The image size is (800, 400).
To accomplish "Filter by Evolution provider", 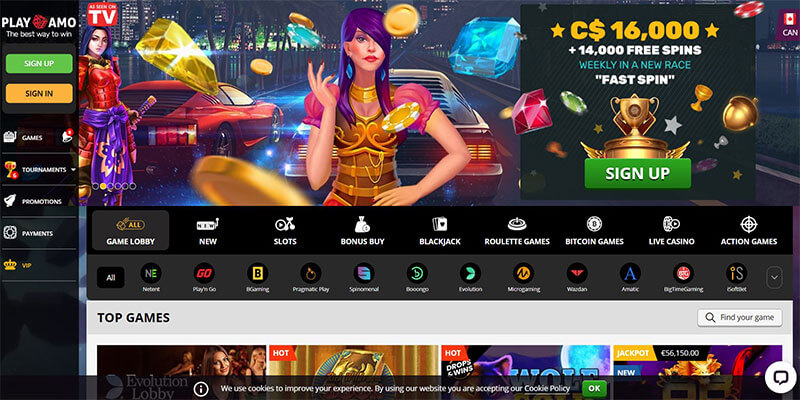I will [470, 278].
